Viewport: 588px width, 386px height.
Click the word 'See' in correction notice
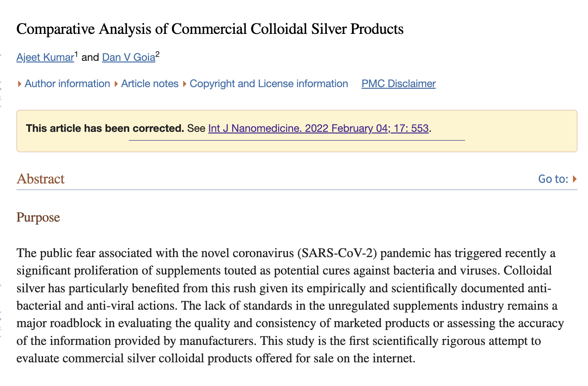[x=196, y=128]
